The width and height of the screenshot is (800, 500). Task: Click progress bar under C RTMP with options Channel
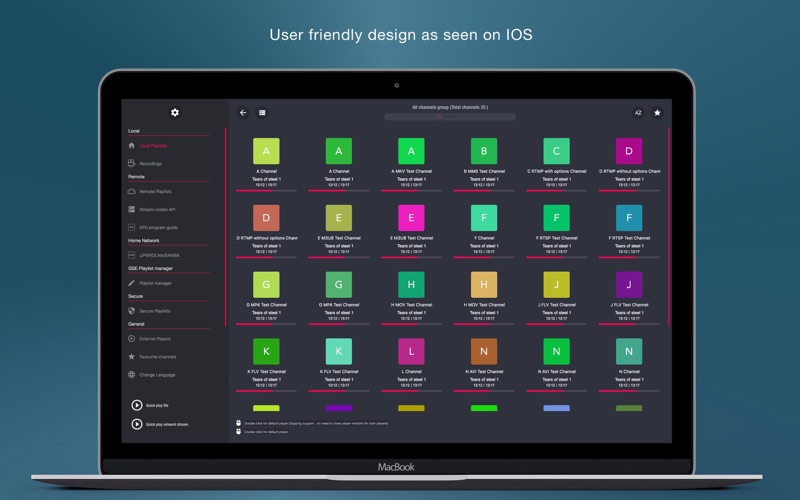click(x=556, y=189)
